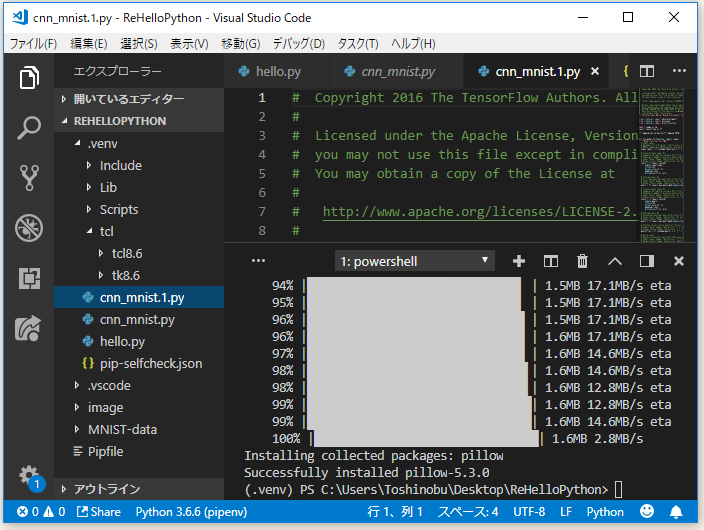Click the split editor icon
Viewport: 704px width, 530px height.
click(x=647, y=71)
